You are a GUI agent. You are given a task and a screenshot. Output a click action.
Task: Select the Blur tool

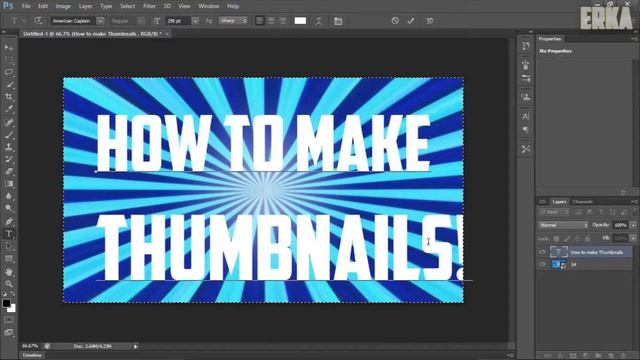pyautogui.click(x=9, y=196)
